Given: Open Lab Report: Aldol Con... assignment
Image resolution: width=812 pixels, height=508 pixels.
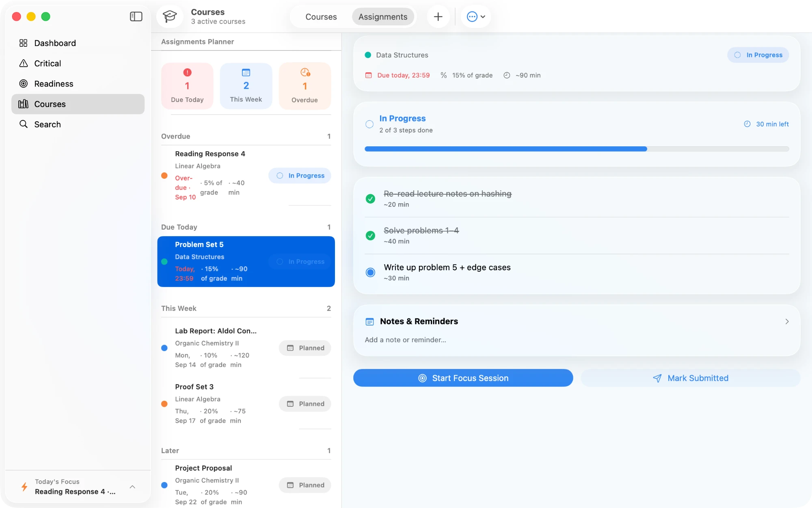Looking at the screenshot, I should pyautogui.click(x=246, y=348).
